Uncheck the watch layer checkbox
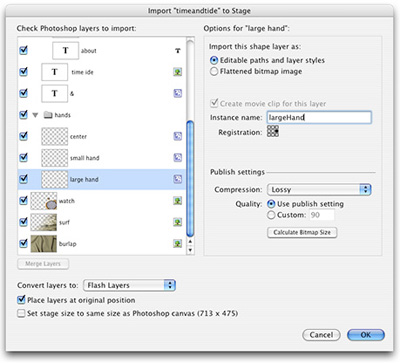Image resolution: width=400 pixels, height=363 pixels. point(23,200)
